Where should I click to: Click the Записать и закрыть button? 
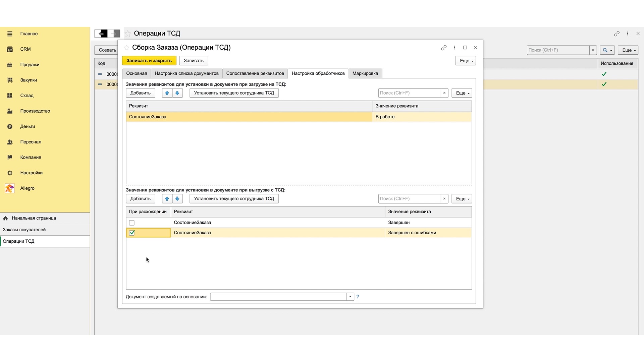[x=149, y=61]
